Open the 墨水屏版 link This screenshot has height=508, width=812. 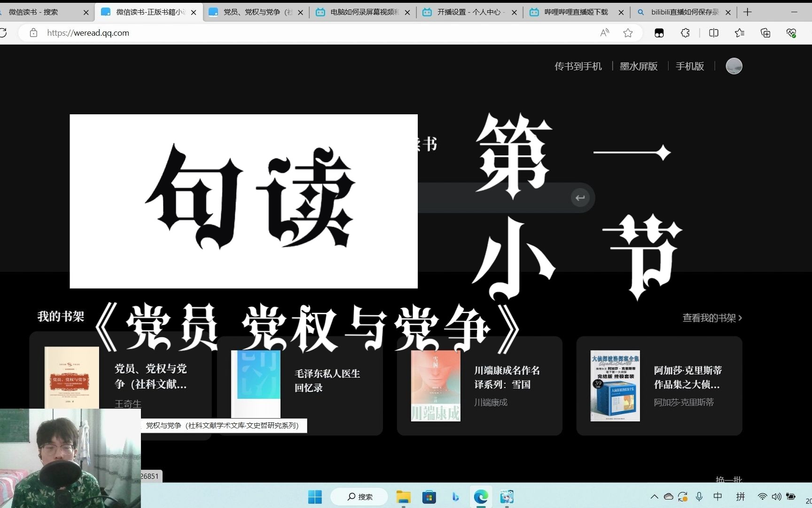pos(639,66)
